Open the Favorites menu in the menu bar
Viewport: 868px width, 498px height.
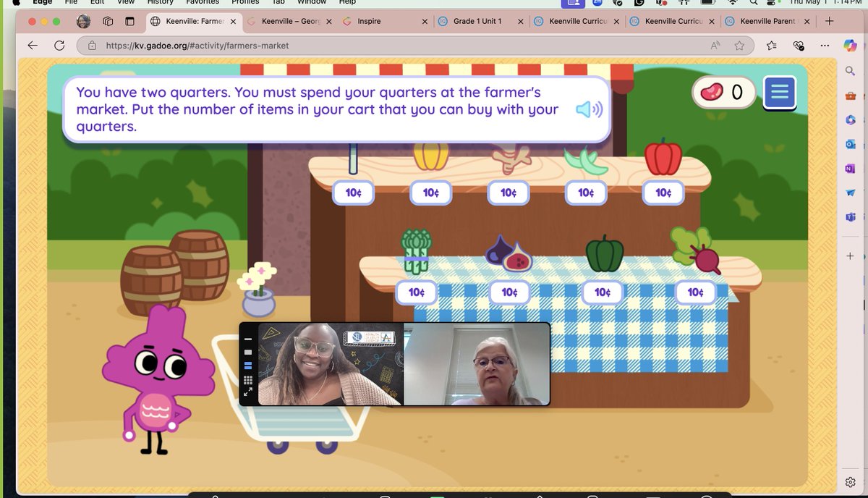(x=203, y=2)
